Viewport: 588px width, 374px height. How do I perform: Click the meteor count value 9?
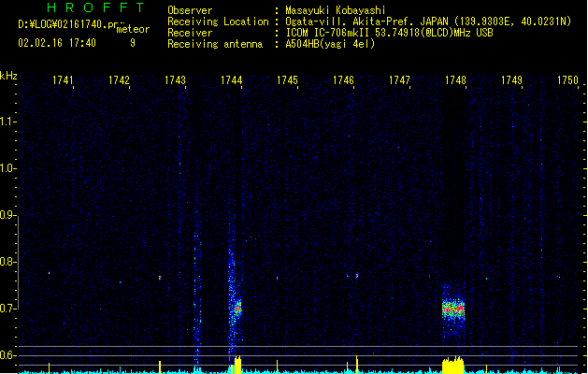(x=133, y=43)
